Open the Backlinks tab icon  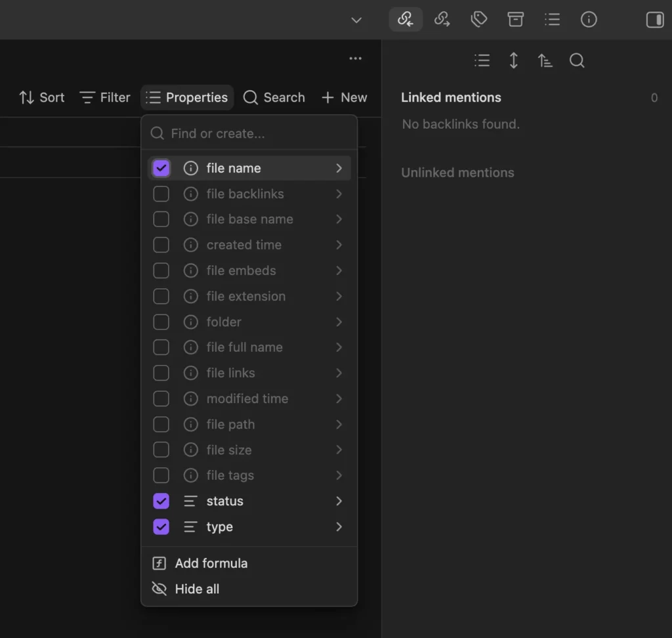coord(406,19)
